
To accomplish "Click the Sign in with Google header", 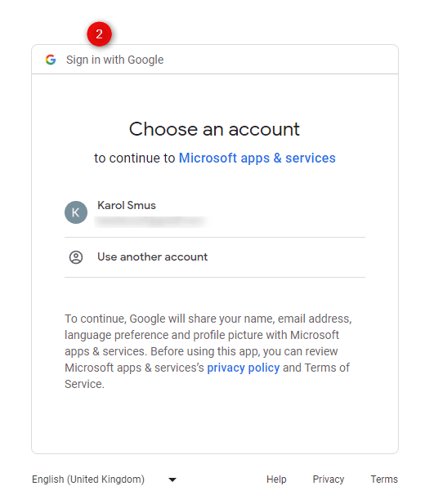I will [115, 60].
